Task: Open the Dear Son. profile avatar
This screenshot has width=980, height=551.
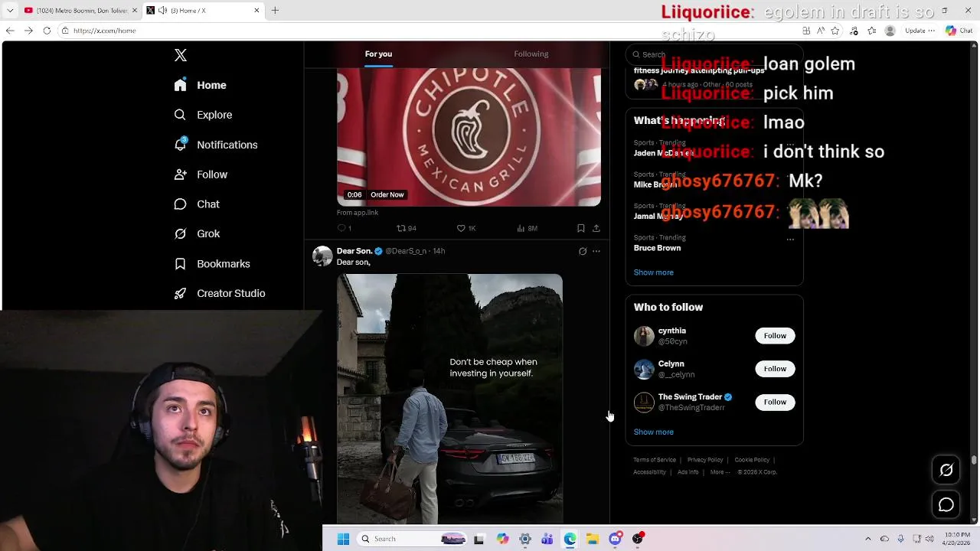Action: tap(322, 256)
